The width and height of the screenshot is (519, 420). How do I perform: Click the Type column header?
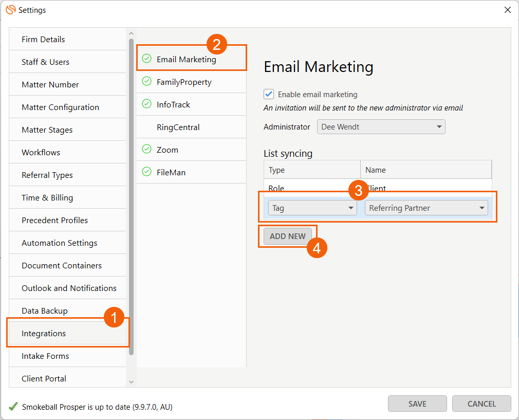(312, 170)
